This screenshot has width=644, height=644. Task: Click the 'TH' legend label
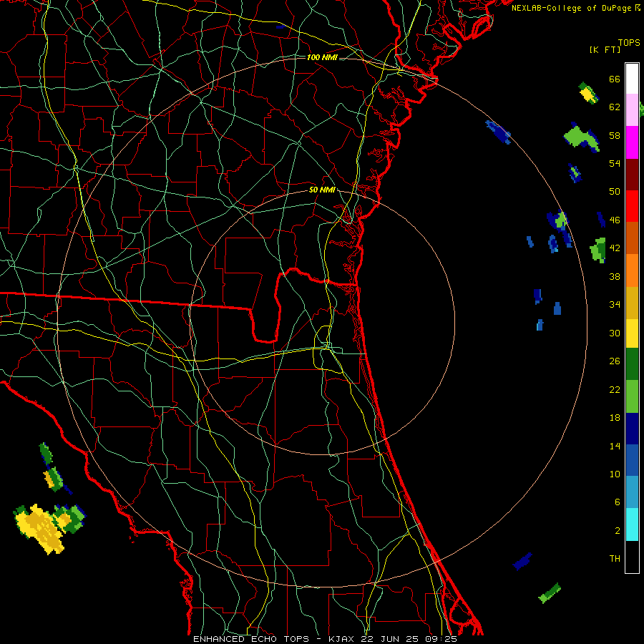coord(615,559)
